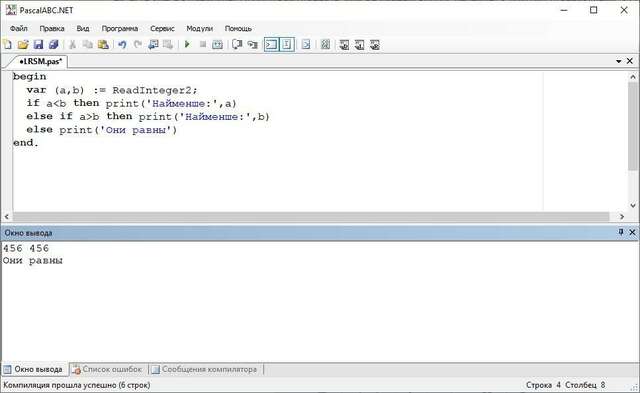Image resolution: width=640 pixels, height=393 pixels.
Task: Open a file with the folder icon
Action: [23, 44]
